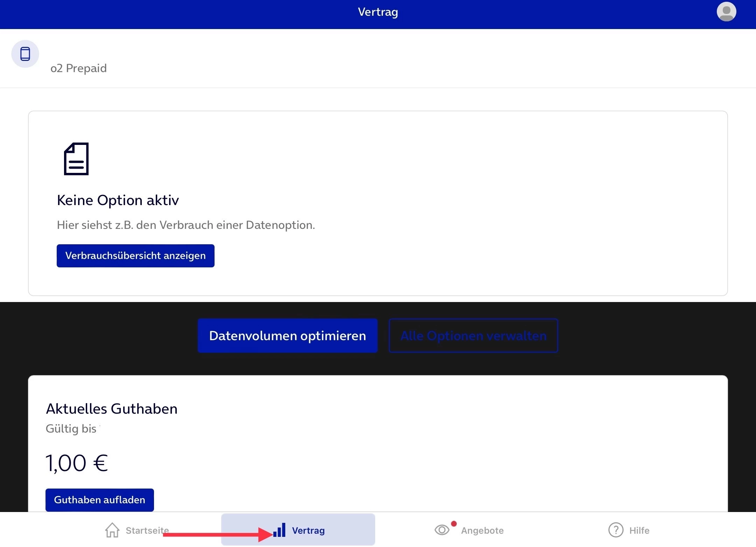This screenshot has height=547, width=756.
Task: Click the question mark Hilfe icon
Action: coord(616,530)
